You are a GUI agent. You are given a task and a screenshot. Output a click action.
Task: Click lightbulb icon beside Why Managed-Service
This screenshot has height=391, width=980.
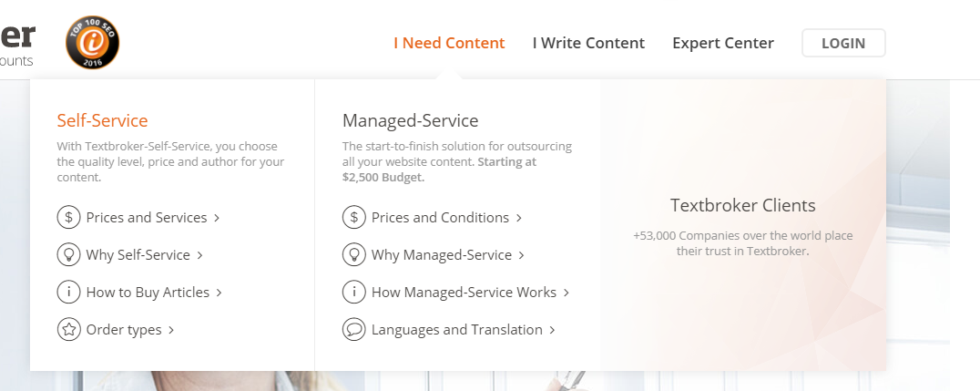point(353,254)
